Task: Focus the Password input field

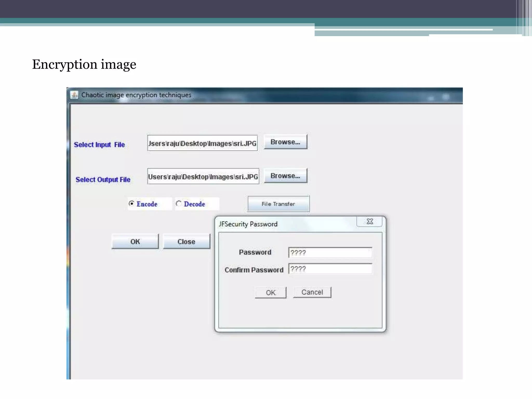Action: 330,252
